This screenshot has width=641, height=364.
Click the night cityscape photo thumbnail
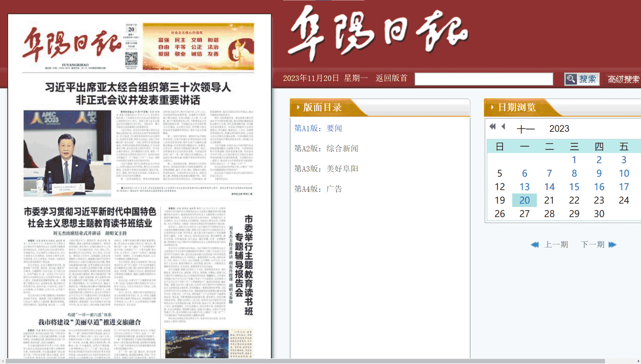pos(197,344)
